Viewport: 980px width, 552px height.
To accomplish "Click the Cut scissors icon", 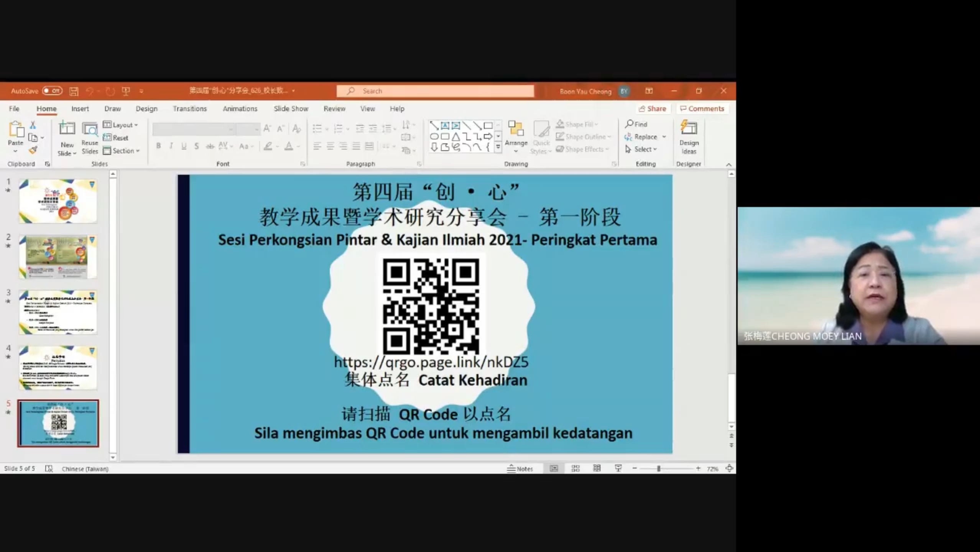I will tap(33, 125).
